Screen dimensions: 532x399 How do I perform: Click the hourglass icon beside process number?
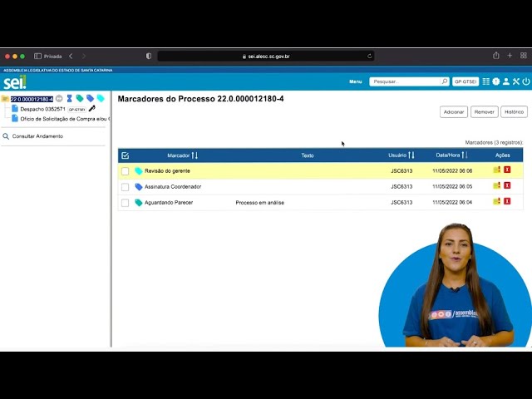[x=70, y=98]
